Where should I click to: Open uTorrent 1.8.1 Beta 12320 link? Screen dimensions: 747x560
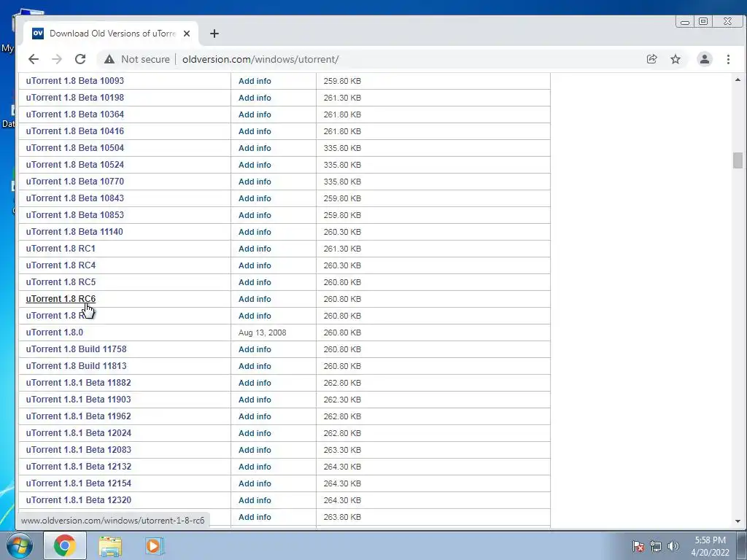(79, 500)
